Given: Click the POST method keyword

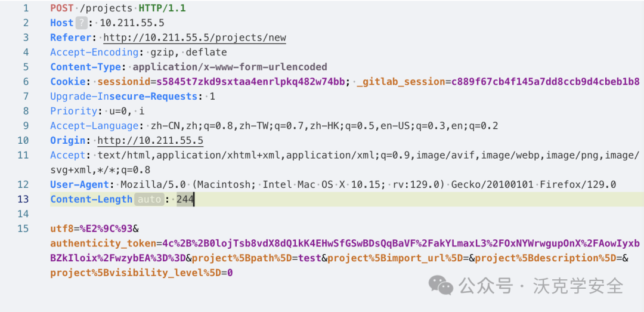Looking at the screenshot, I should 62,8.
